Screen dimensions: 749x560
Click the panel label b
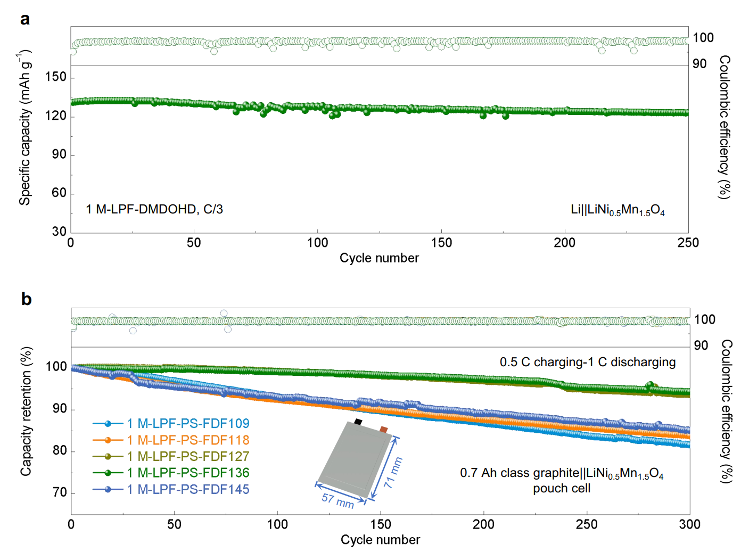(x=26, y=299)
